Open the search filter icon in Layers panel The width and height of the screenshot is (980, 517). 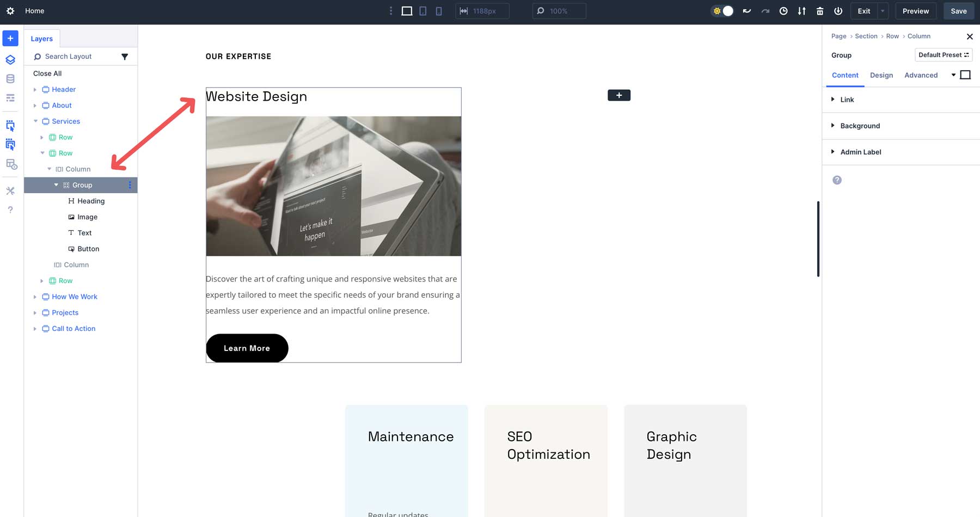pos(125,56)
